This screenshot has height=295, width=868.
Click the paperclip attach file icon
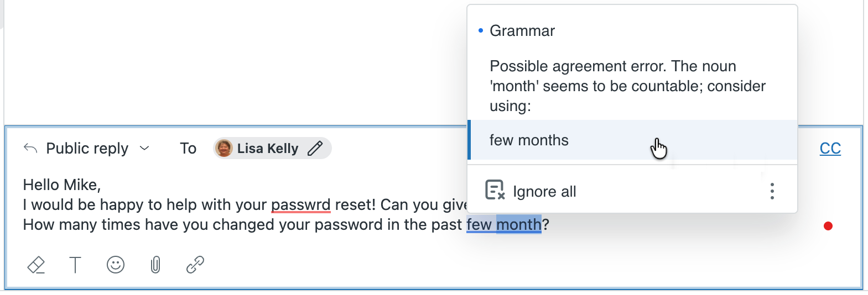coord(155,265)
